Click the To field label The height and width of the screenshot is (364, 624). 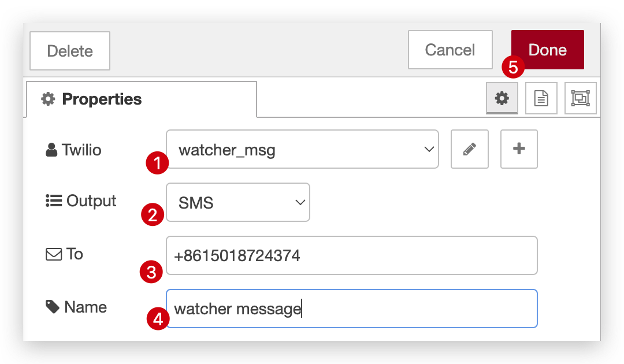pyautogui.click(x=65, y=254)
